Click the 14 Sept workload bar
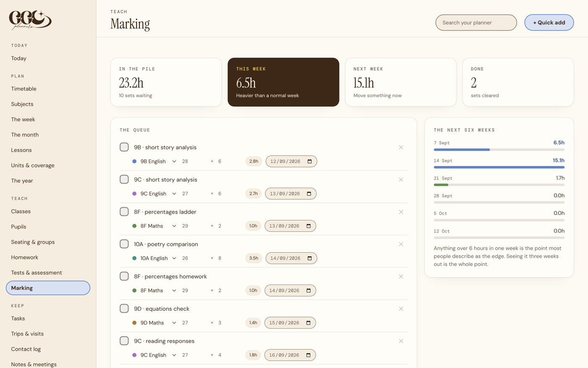Viewport: 588px width, 368px height. point(499,167)
